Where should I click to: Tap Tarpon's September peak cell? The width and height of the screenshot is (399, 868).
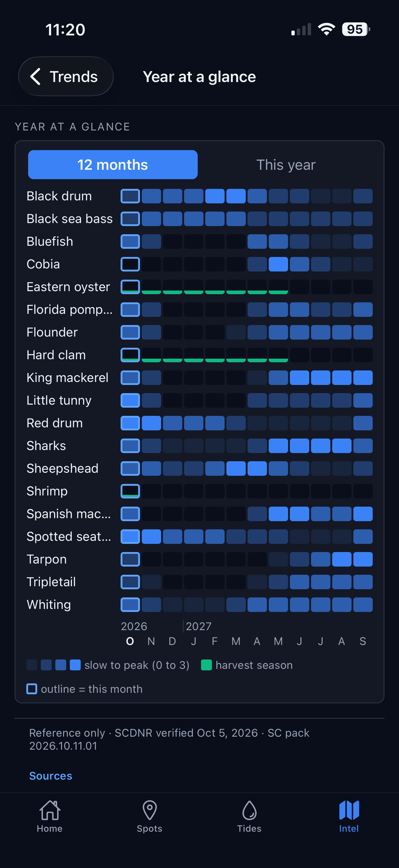363,559
